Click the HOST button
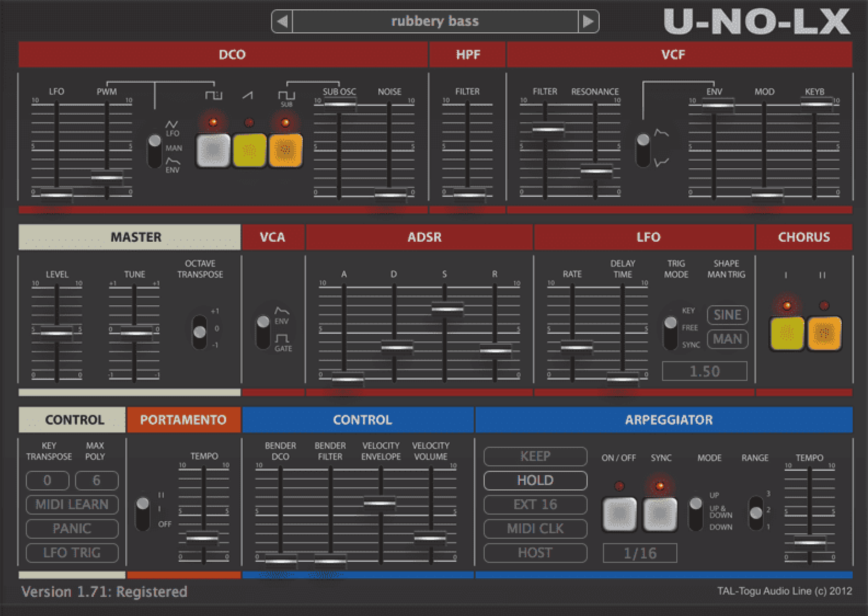This screenshot has height=616, width=868. click(x=535, y=552)
